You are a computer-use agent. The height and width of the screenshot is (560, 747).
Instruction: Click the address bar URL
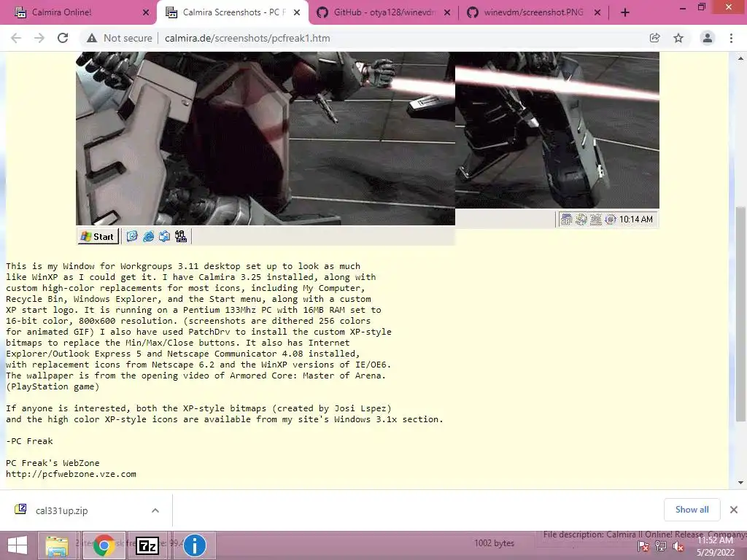[247, 38]
